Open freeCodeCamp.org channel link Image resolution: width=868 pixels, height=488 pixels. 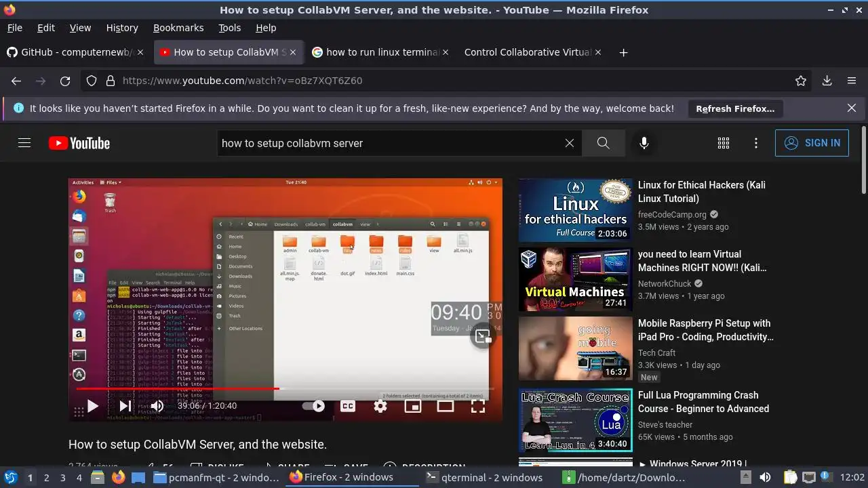click(672, 214)
